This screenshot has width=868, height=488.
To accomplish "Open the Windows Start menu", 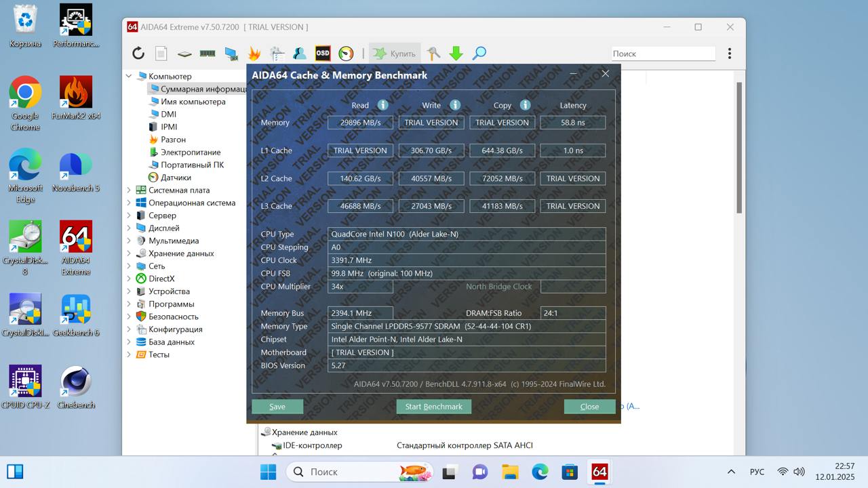I will point(269,472).
